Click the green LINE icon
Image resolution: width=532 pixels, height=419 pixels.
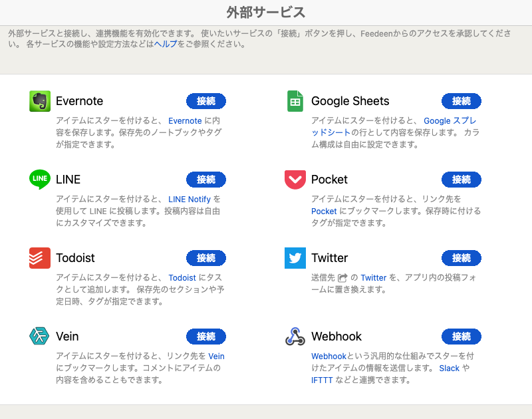coord(40,180)
